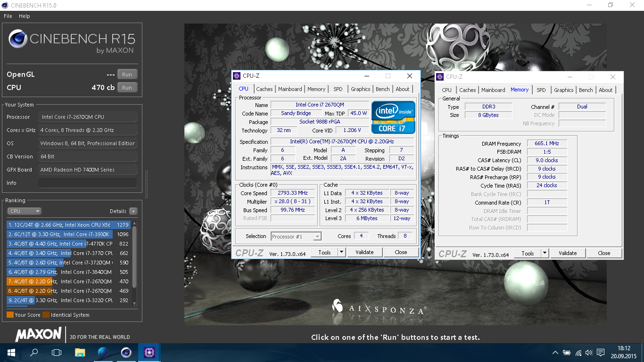Image resolution: width=644 pixels, height=362 pixels.
Task: Open Graphics tab in right CPU-Z window
Action: (564, 90)
